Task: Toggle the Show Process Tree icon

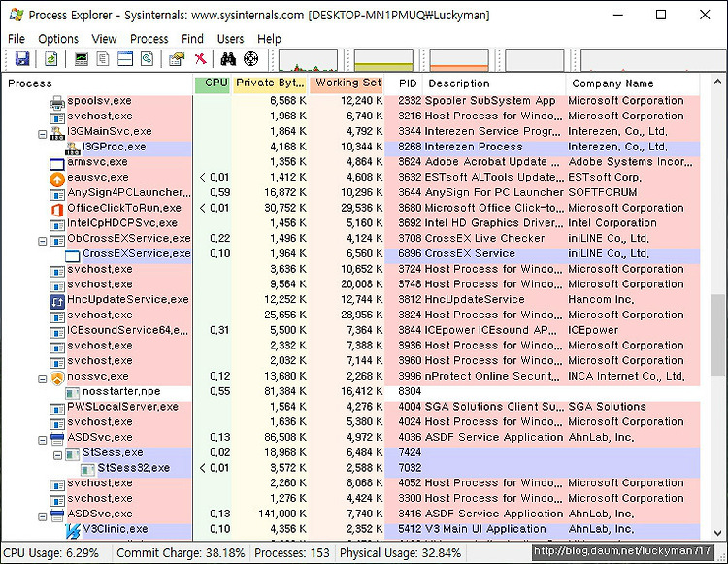Action: coord(103,59)
